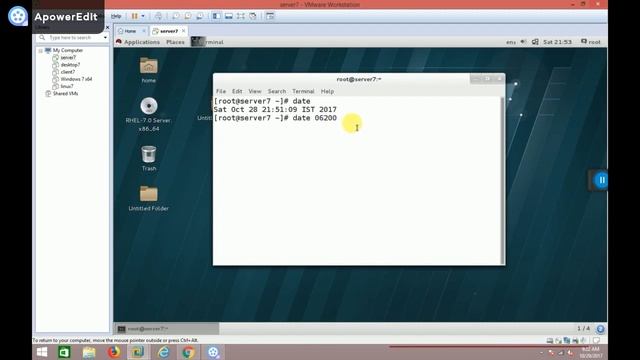Open the Terminal menu in terminal window
The image size is (640, 360).
click(303, 91)
